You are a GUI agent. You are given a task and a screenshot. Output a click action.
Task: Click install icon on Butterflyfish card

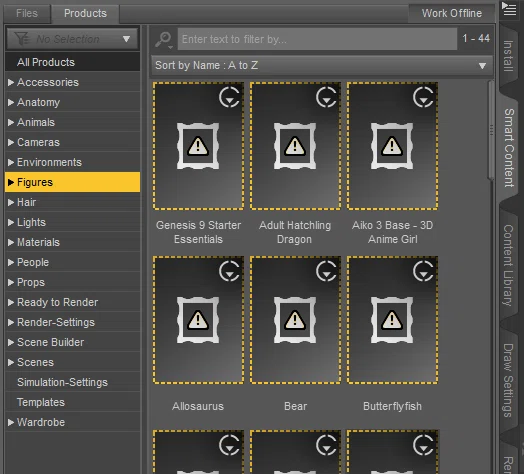coord(423,271)
